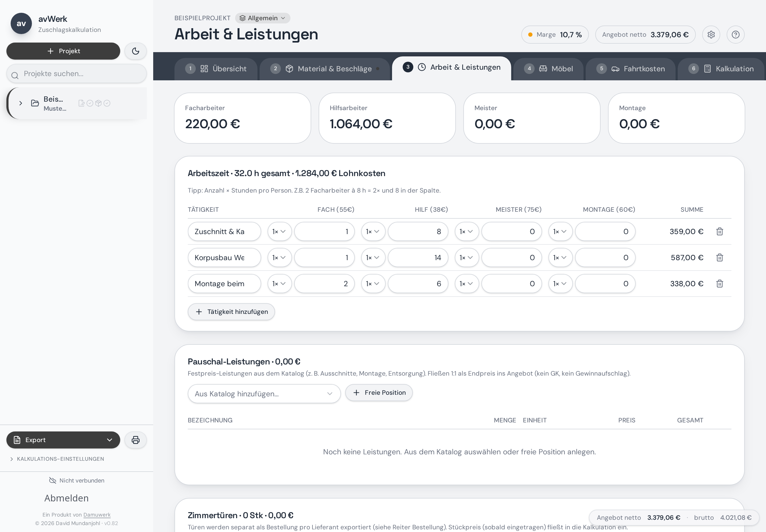Screen dimensions: 766x532
Task: Click the document icon on Export button
Action: 17,440
